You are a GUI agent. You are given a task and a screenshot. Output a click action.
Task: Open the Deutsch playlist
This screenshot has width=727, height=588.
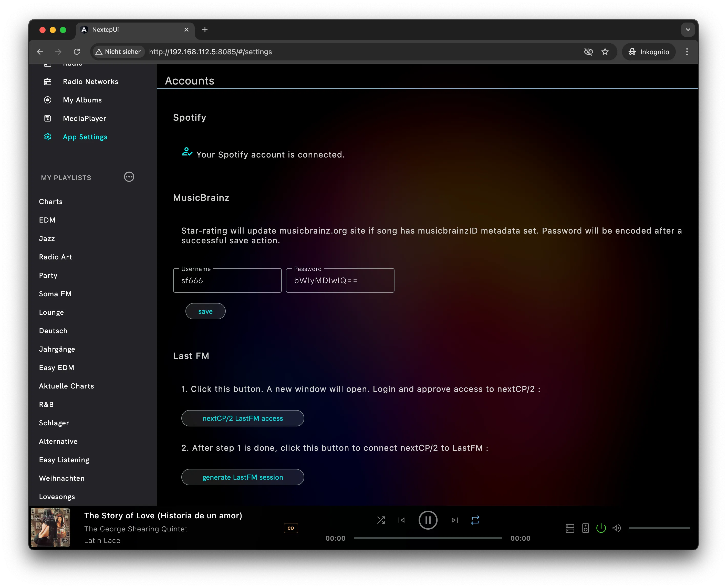[53, 331]
